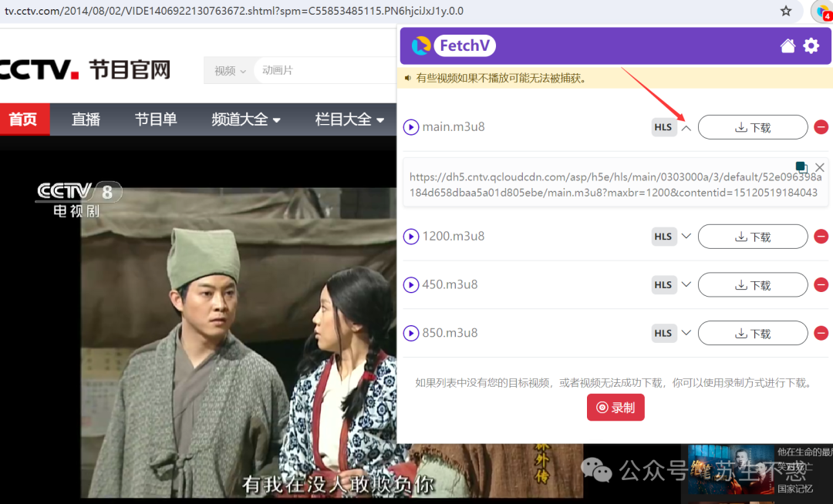Open the 视频 search type dropdown
The image size is (833, 504).
(x=230, y=71)
